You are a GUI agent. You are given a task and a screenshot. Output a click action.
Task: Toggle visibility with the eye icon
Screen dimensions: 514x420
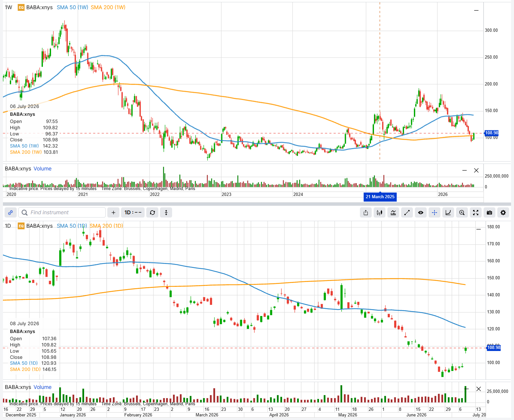[x=421, y=213]
